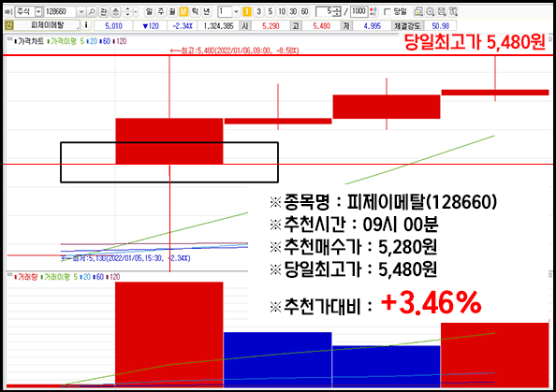Click the stock code search magnifier icon
The height and width of the screenshot is (392, 556).
(x=92, y=12)
